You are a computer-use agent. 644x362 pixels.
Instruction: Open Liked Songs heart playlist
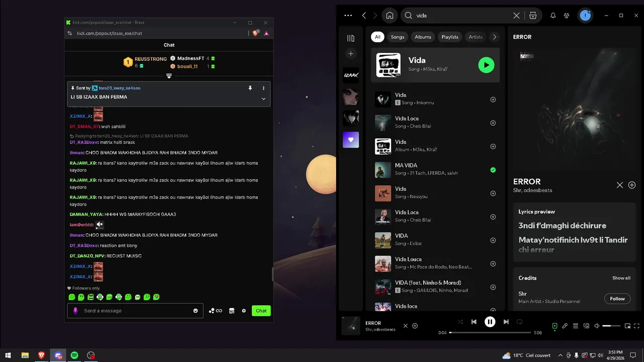(x=351, y=140)
